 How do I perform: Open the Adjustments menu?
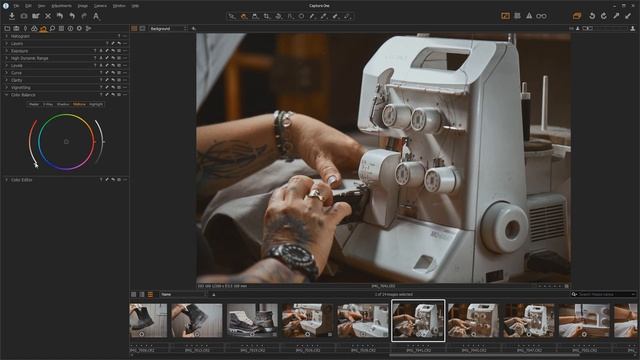point(62,6)
